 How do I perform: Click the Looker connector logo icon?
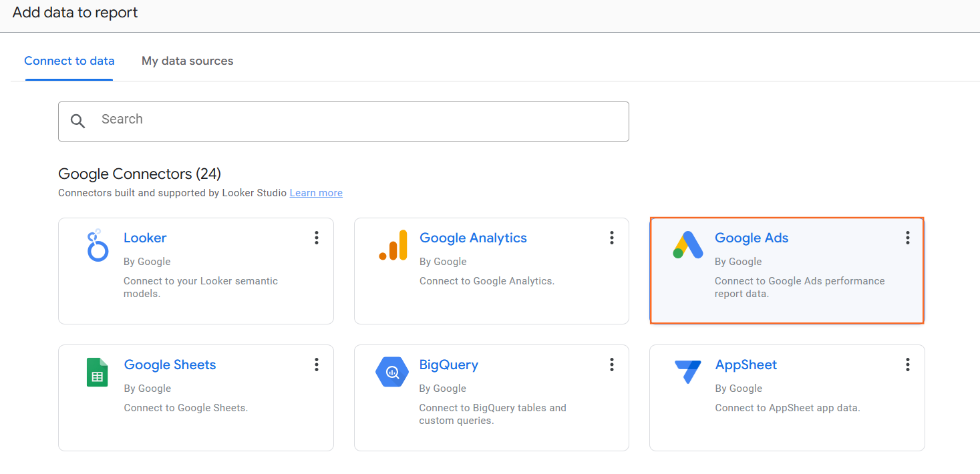pyautogui.click(x=98, y=245)
